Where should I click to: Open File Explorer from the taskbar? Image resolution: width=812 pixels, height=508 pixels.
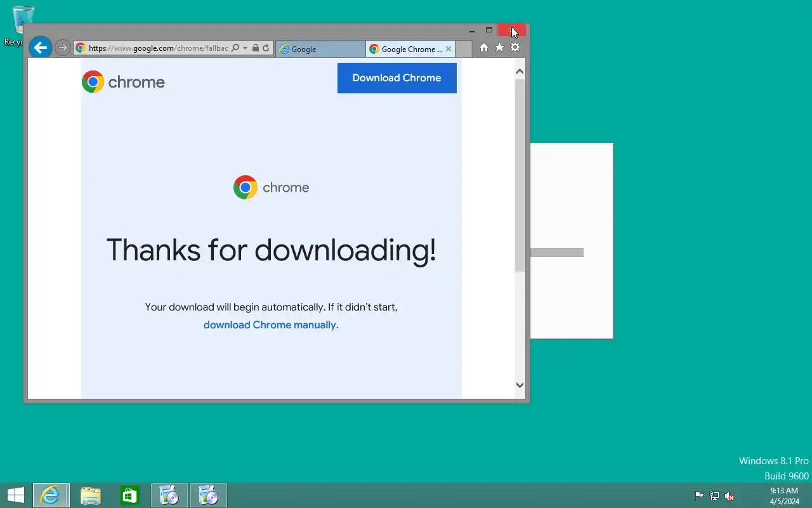tap(91, 495)
